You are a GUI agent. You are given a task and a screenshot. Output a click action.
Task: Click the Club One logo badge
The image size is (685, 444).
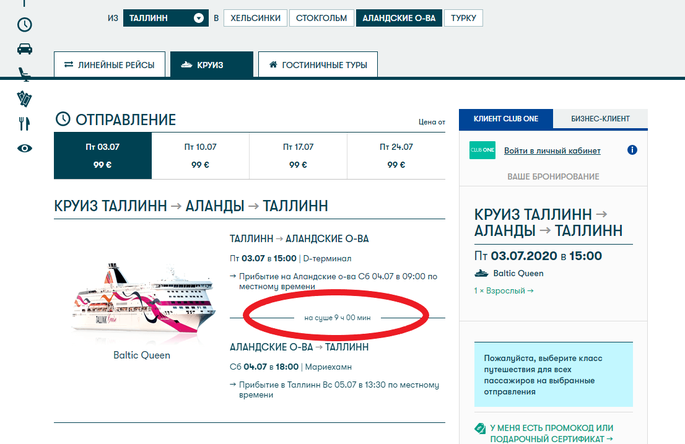tap(482, 150)
